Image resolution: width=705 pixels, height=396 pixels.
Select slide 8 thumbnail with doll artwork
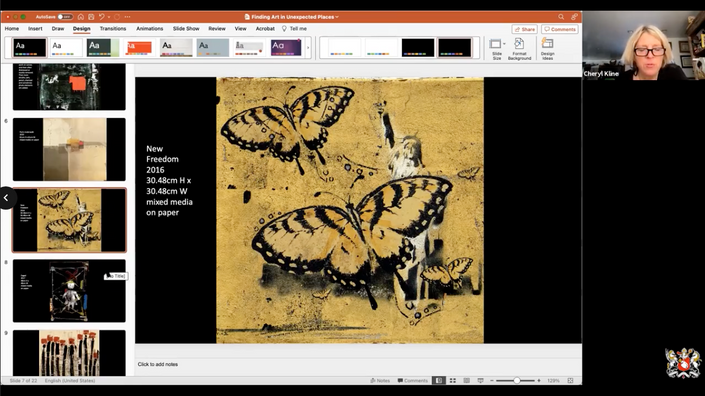[x=69, y=290]
